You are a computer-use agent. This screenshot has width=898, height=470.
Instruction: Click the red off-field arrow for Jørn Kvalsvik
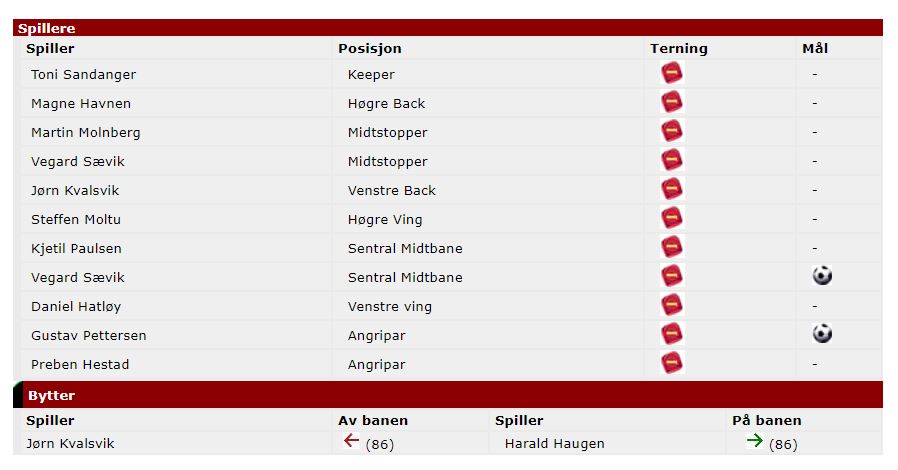pyautogui.click(x=352, y=440)
